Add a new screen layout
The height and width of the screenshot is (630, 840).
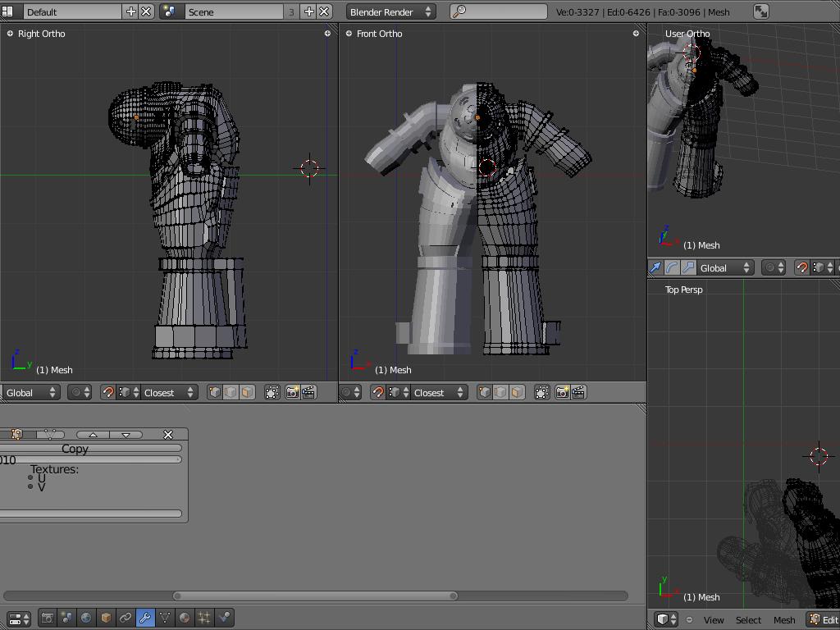coord(130,11)
